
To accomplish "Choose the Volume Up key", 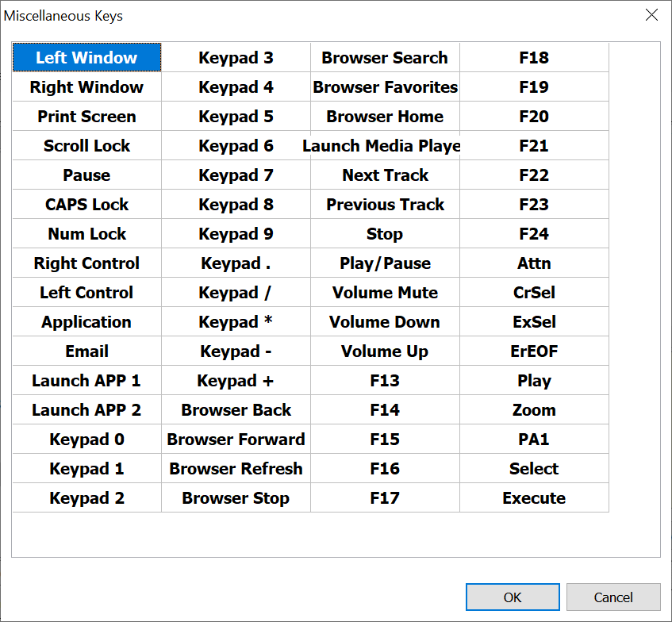I will click(385, 351).
